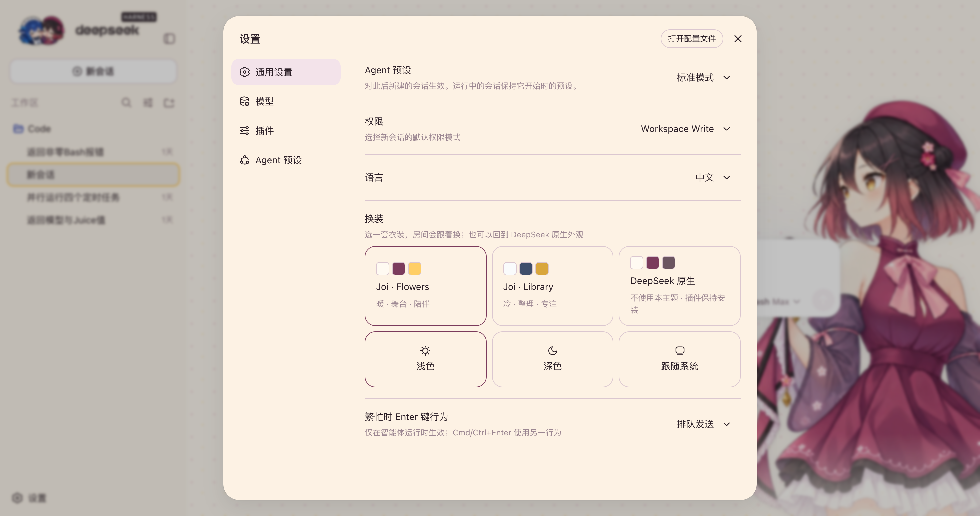
Task: Open 设置 via the bottom-left gear in the sidebar
Action: pos(29,498)
